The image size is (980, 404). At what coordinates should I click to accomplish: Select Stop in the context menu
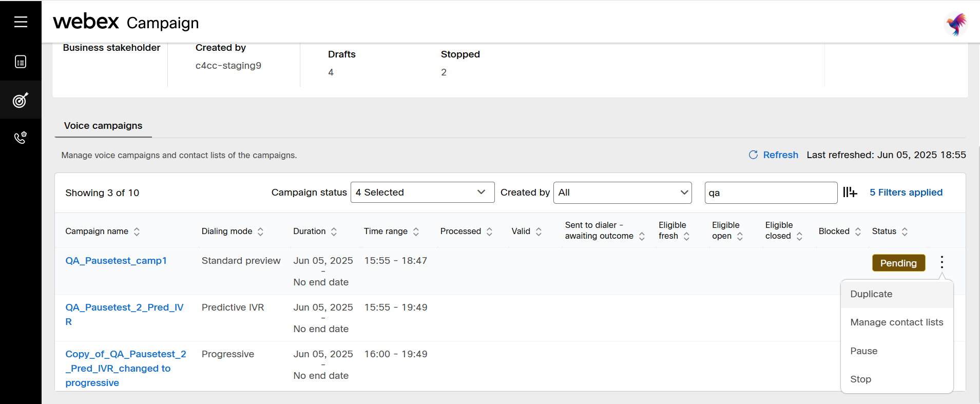pos(897,379)
